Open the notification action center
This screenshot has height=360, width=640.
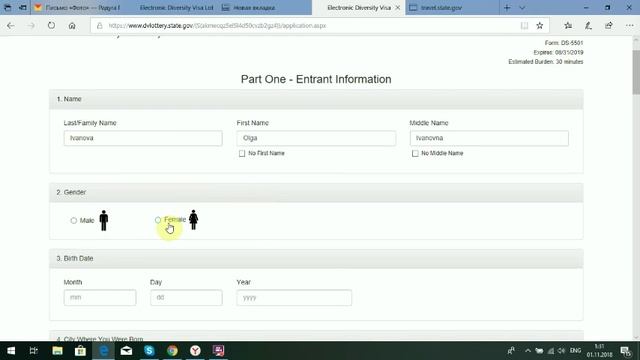(x=626, y=351)
